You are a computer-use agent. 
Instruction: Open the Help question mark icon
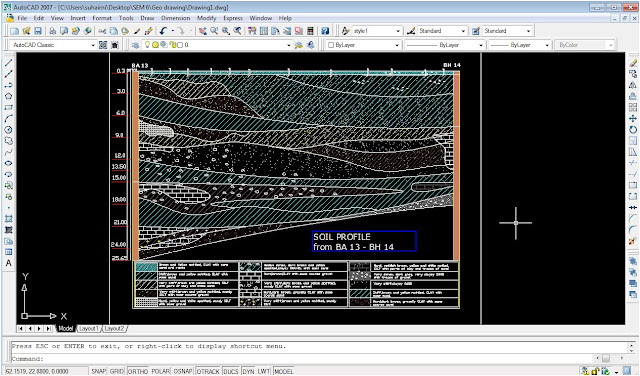pyautogui.click(x=325, y=31)
